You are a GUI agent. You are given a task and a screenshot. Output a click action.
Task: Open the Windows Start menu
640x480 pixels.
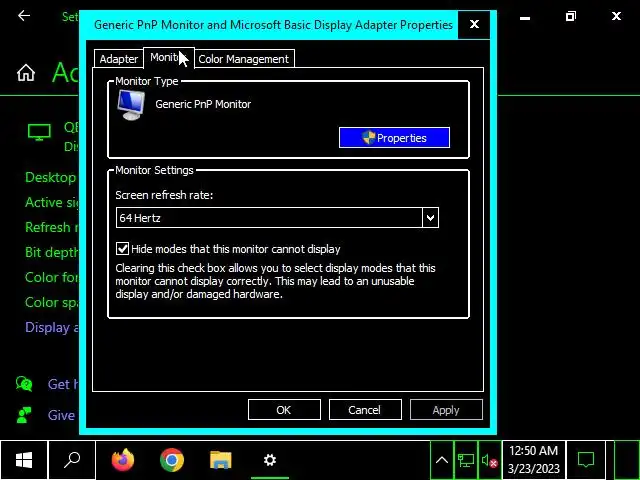click(24, 460)
